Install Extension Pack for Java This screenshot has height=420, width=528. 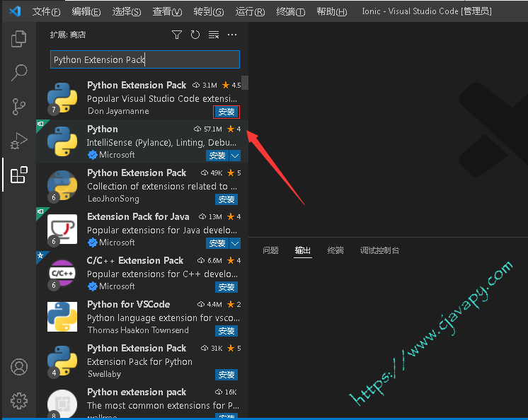coord(217,243)
